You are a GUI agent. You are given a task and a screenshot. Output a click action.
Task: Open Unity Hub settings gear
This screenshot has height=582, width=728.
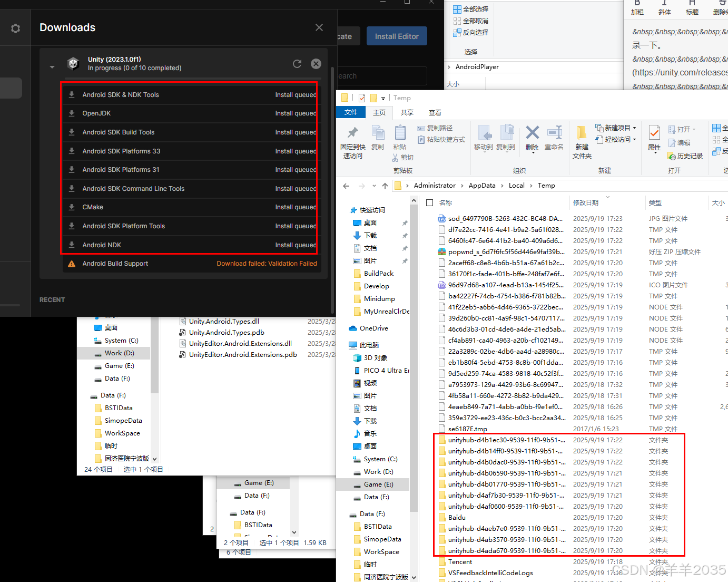[15, 28]
